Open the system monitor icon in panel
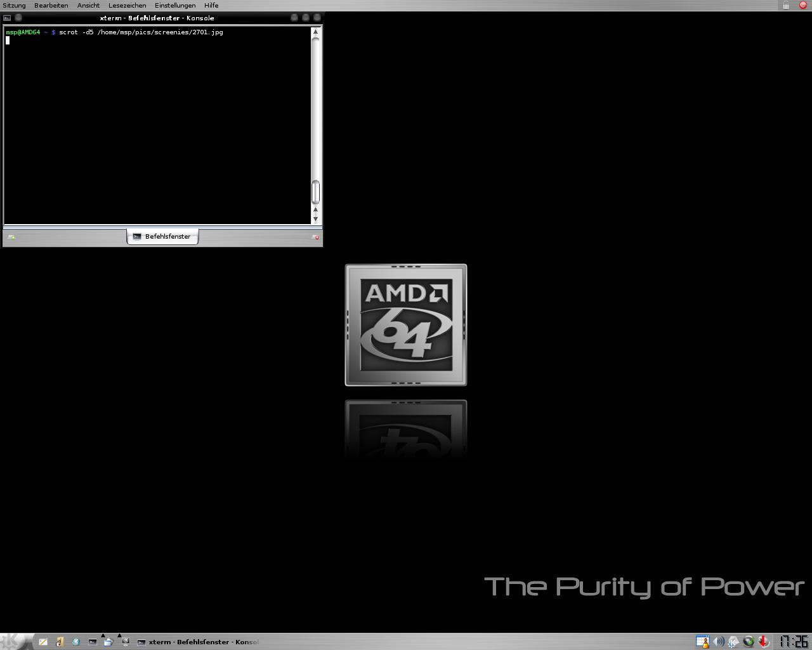The height and width of the screenshot is (650, 812). [x=125, y=642]
